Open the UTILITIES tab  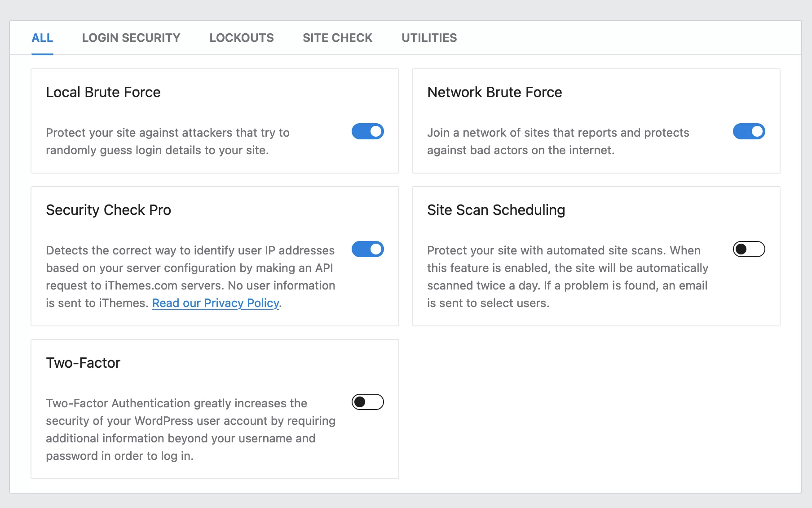[429, 38]
